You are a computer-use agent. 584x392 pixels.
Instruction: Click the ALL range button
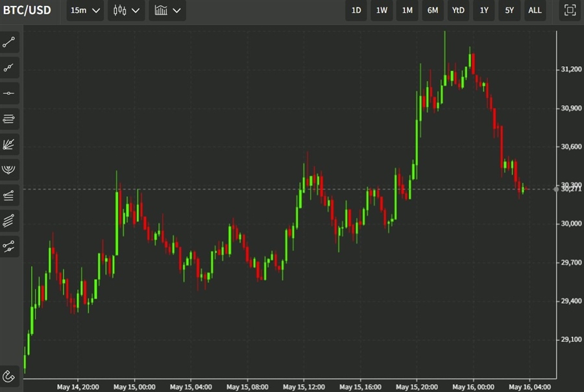click(535, 10)
